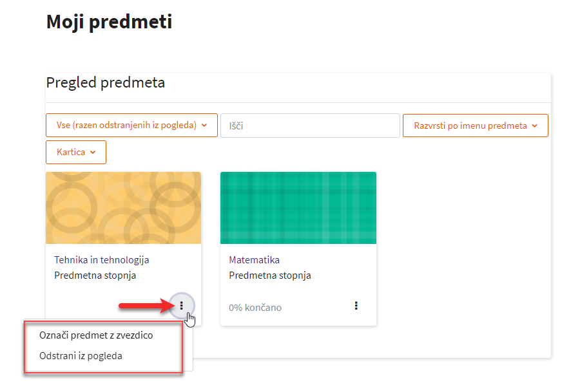571x392 pixels.
Task: Open the Matematika course link
Action: [x=254, y=260]
